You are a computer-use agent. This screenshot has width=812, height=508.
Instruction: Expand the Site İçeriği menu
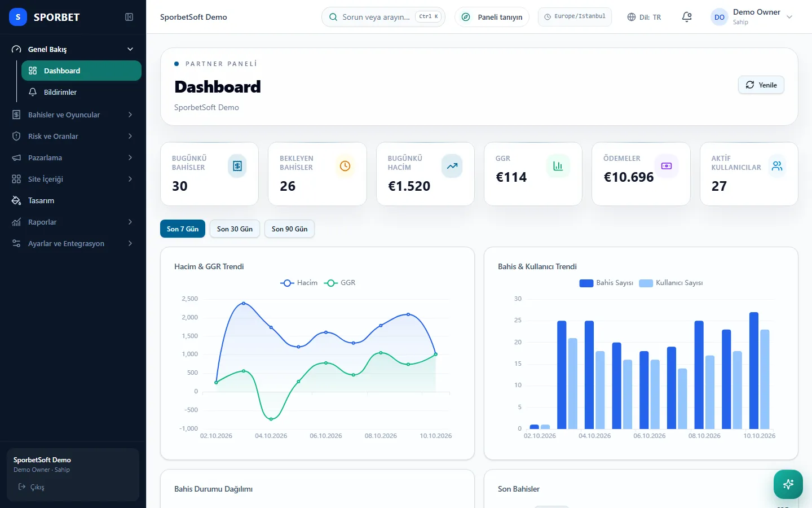73,179
